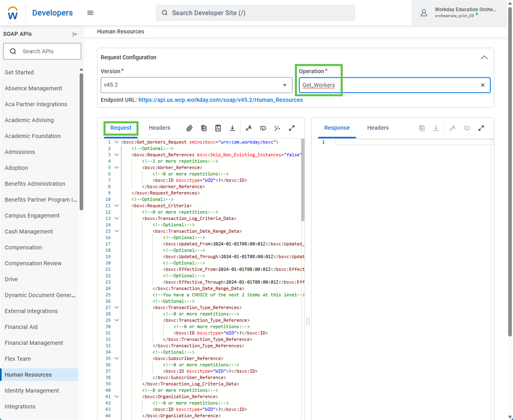Image resolution: width=513 pixels, height=420 pixels.
Task: Open Headers tab in response pane
Action: 378,128
